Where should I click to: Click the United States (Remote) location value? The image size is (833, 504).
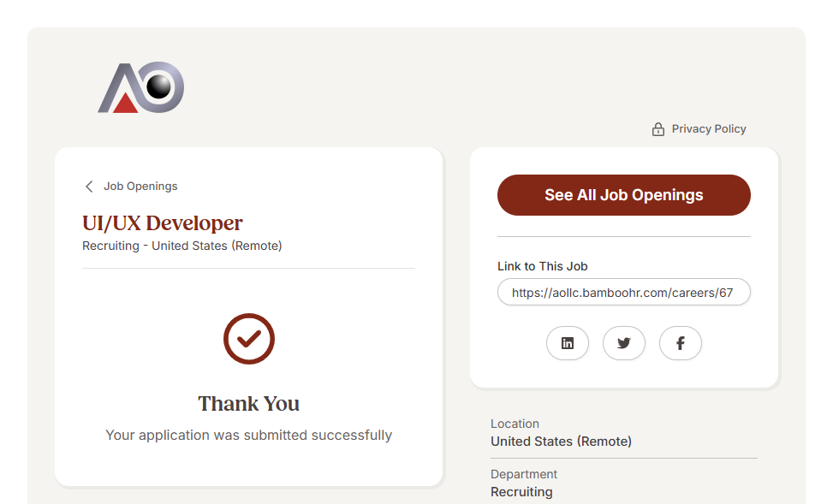pyautogui.click(x=561, y=442)
